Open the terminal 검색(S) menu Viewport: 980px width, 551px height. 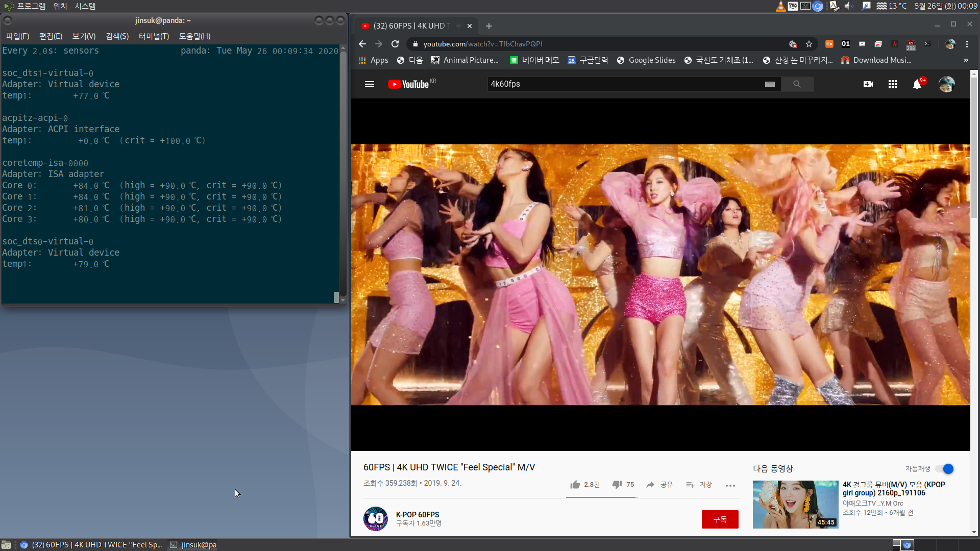pos(117,36)
